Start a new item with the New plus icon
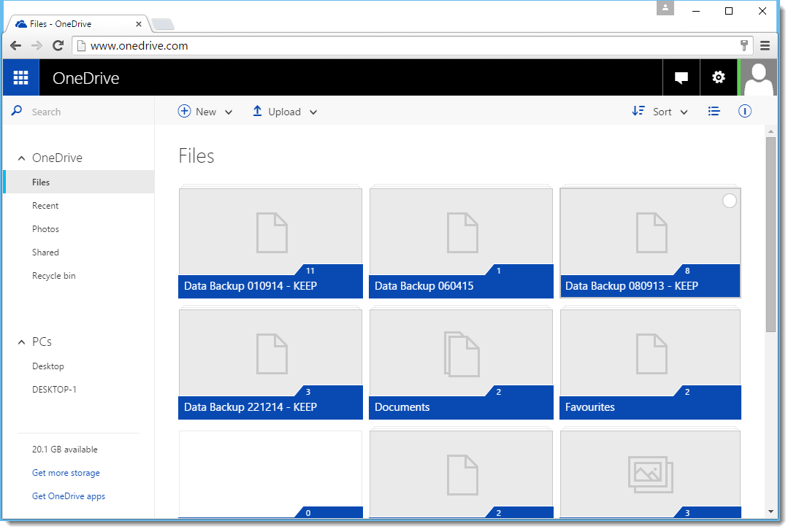The image size is (791, 532). pyautogui.click(x=184, y=111)
